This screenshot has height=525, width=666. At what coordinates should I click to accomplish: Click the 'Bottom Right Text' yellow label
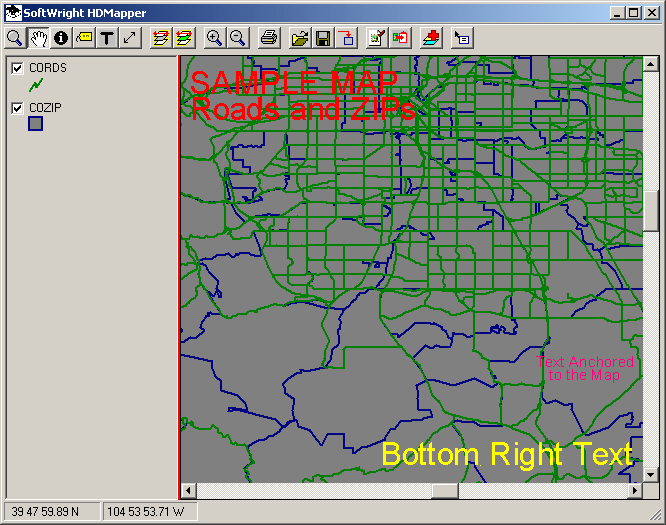pos(507,454)
